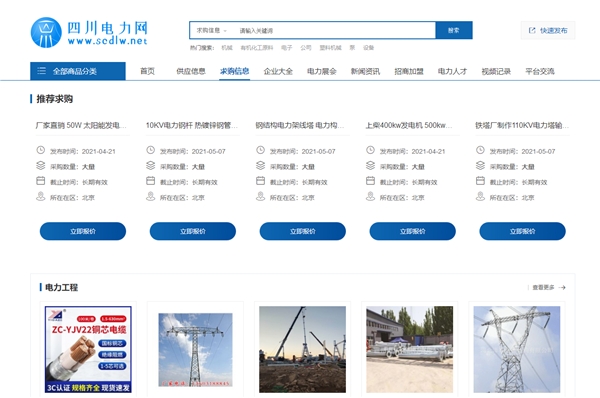Image resolution: width=600 pixels, height=398 pixels.
Task: Open the 电力人才 nav item
Action: (x=453, y=71)
